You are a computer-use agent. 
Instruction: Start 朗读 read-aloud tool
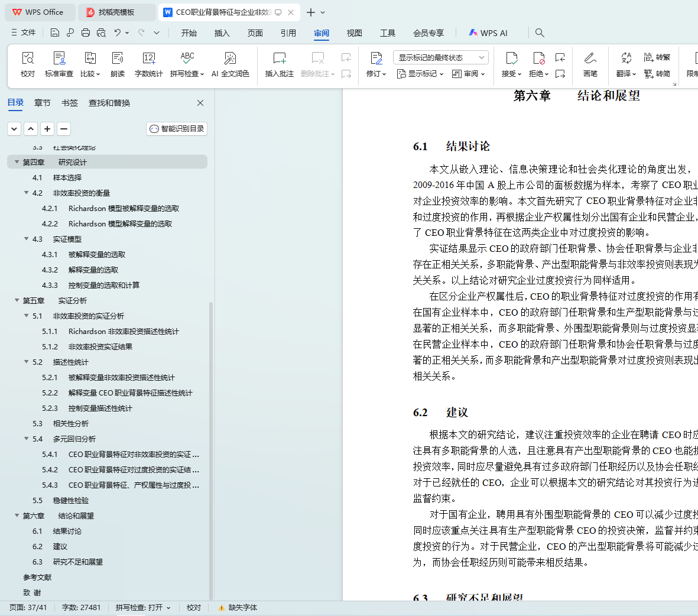click(x=118, y=64)
